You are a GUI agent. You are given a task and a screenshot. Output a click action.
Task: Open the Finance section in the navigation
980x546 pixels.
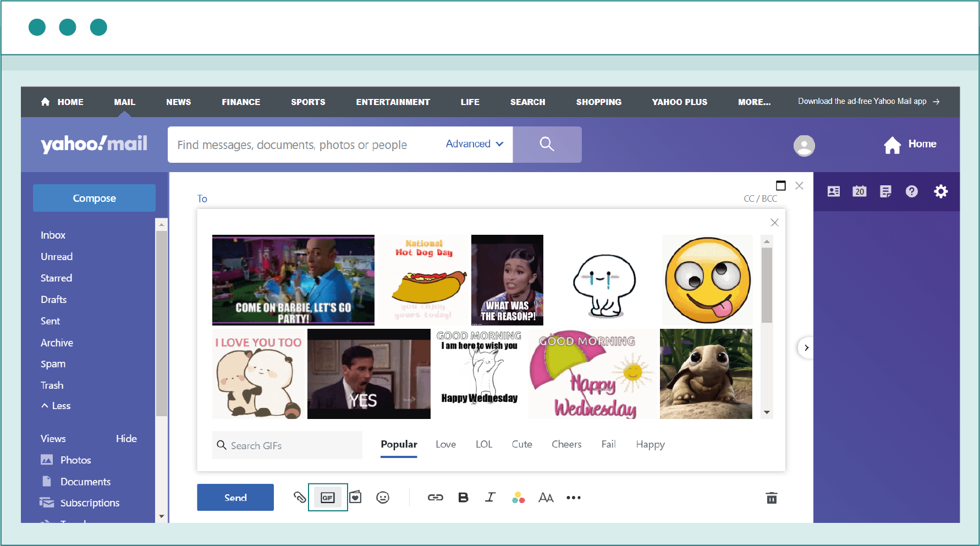(241, 102)
